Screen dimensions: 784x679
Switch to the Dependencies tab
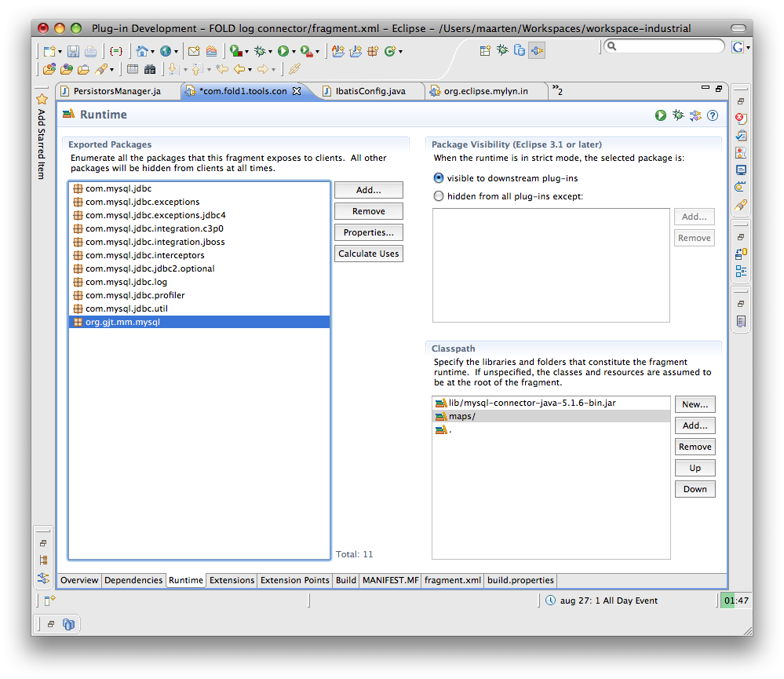pyautogui.click(x=133, y=580)
